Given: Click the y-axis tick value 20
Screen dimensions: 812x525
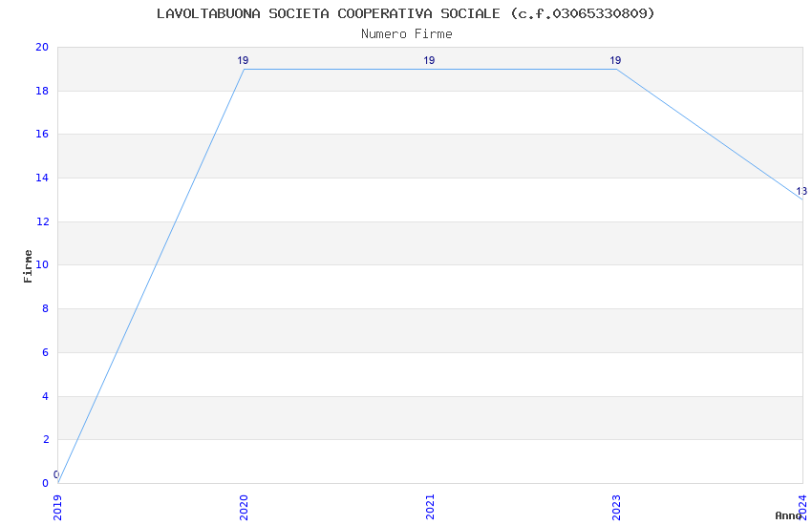Looking at the screenshot, I should coord(42,47).
